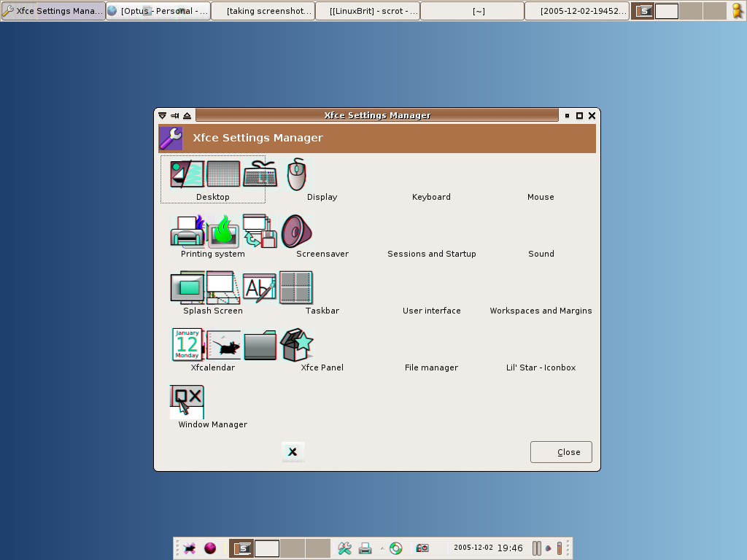
Task: Switch to the "[~]" terminal taskbar item
Action: [472, 11]
